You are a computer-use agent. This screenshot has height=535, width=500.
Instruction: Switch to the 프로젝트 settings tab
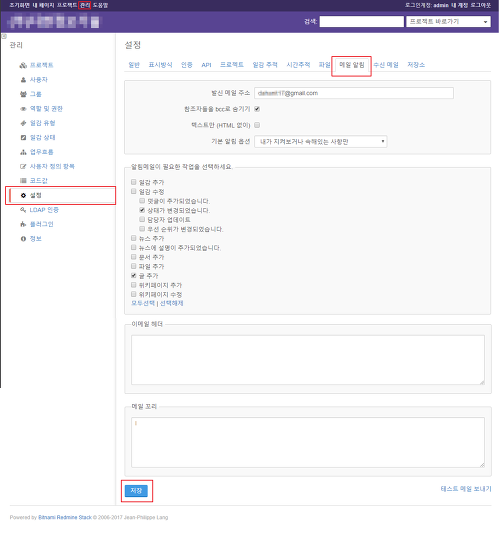[232, 65]
